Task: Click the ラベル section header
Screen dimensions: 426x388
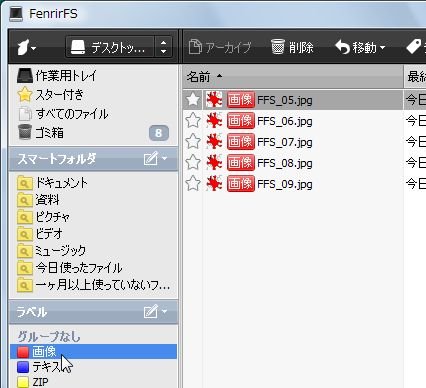Action: (x=93, y=312)
